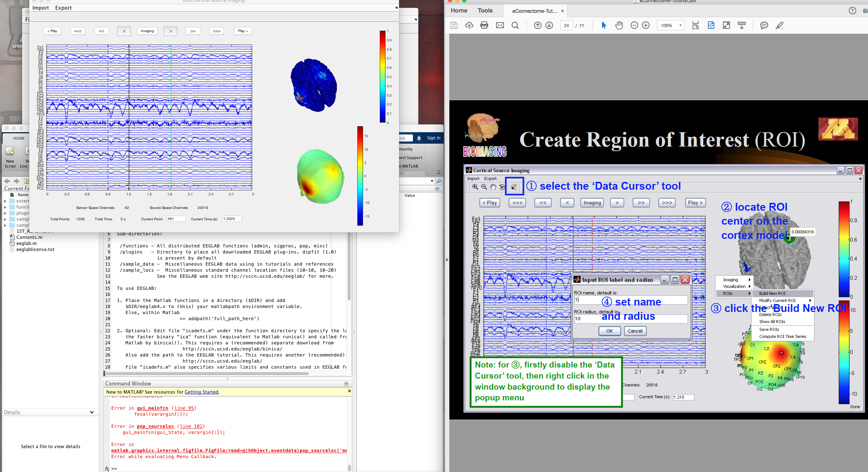Switch to the Tools tab

click(x=485, y=11)
